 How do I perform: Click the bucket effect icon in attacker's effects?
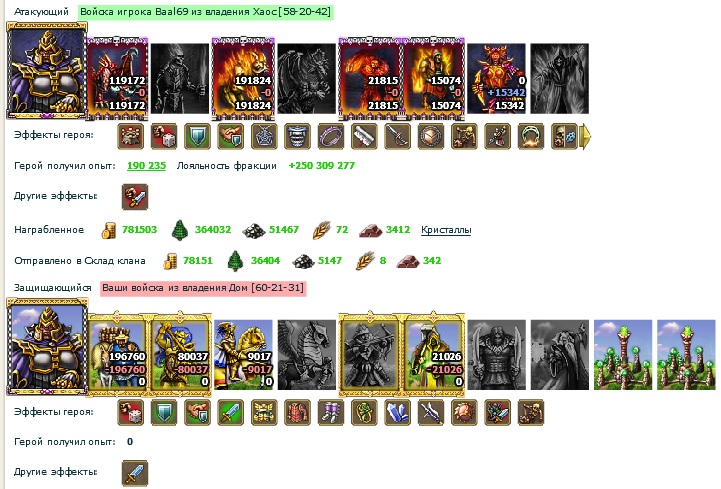pos(298,136)
